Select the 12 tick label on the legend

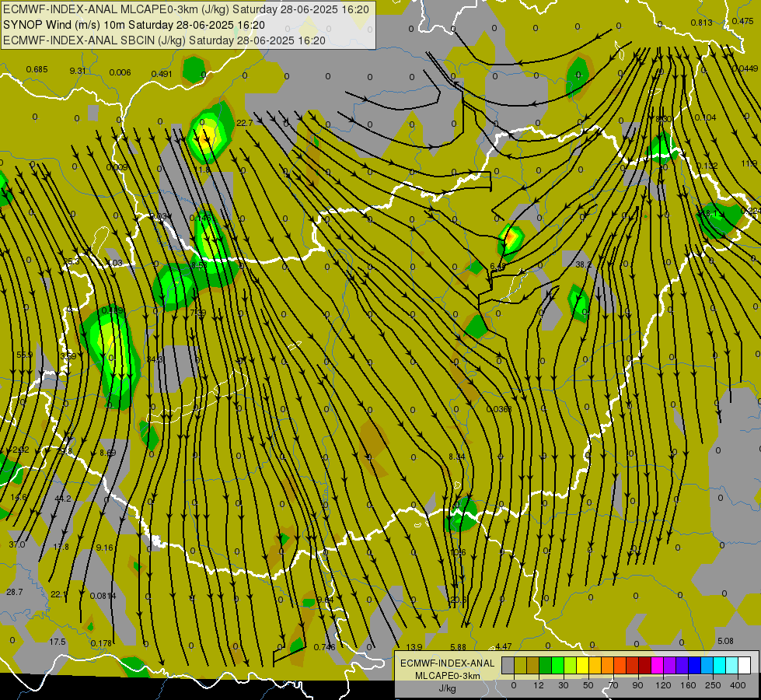click(539, 685)
